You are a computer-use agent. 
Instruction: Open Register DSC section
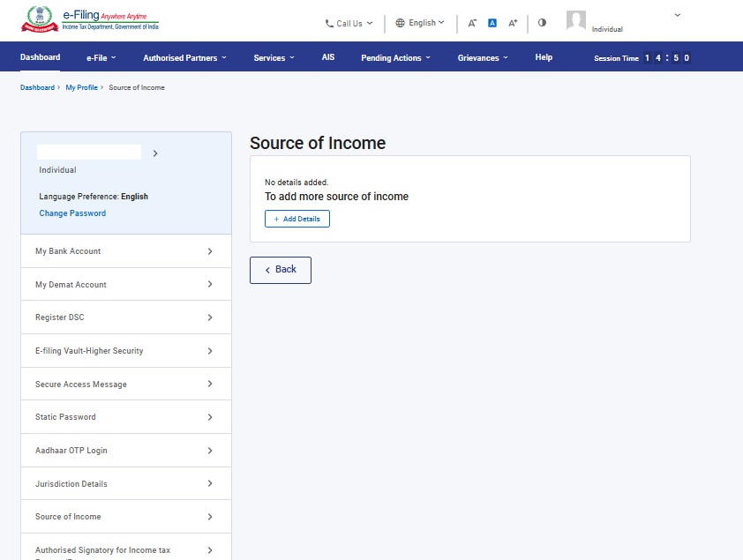[x=126, y=317]
